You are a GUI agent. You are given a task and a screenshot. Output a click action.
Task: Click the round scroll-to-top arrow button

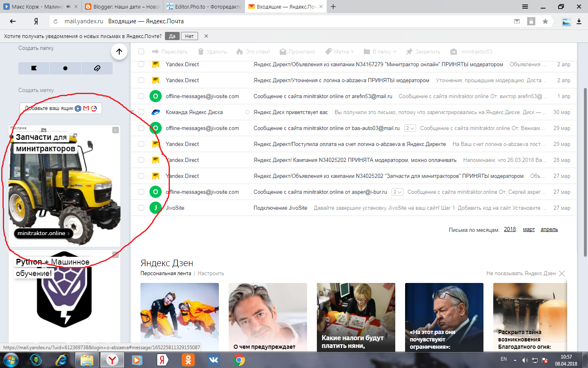pyautogui.click(x=119, y=52)
